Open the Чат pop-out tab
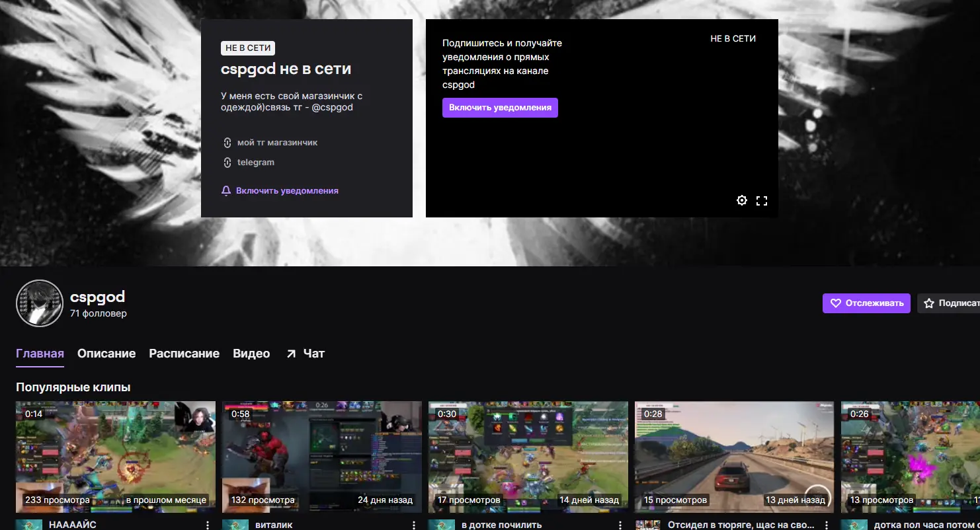The width and height of the screenshot is (980, 530). point(306,354)
